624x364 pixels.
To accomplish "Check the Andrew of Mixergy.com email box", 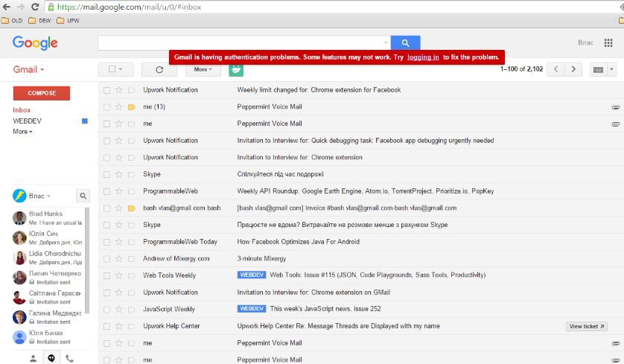I will 106,258.
